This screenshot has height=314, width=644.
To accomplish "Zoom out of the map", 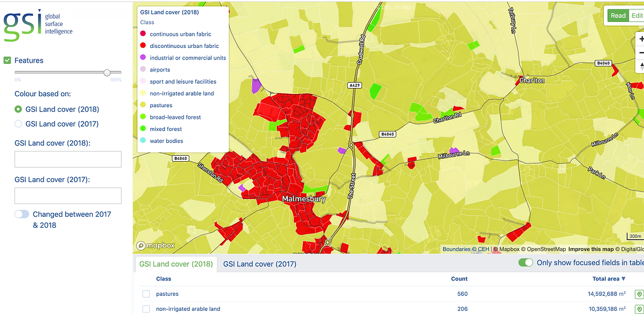I will [x=641, y=53].
